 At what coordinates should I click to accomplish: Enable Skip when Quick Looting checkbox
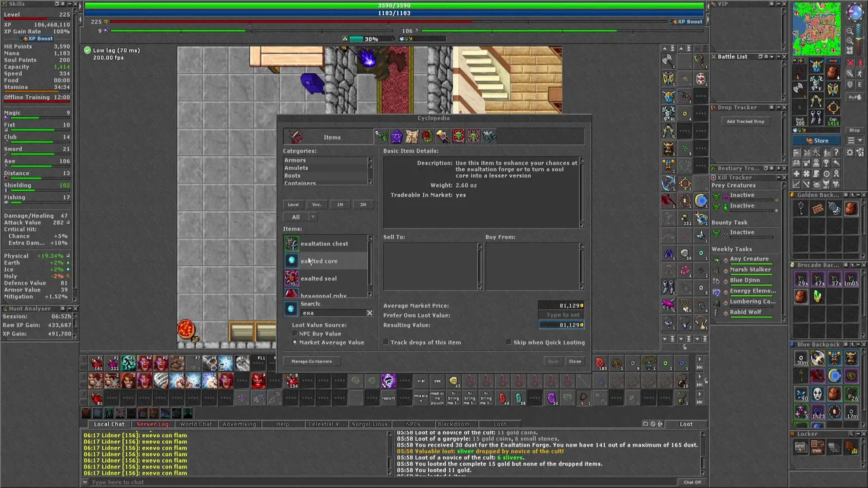pos(509,342)
